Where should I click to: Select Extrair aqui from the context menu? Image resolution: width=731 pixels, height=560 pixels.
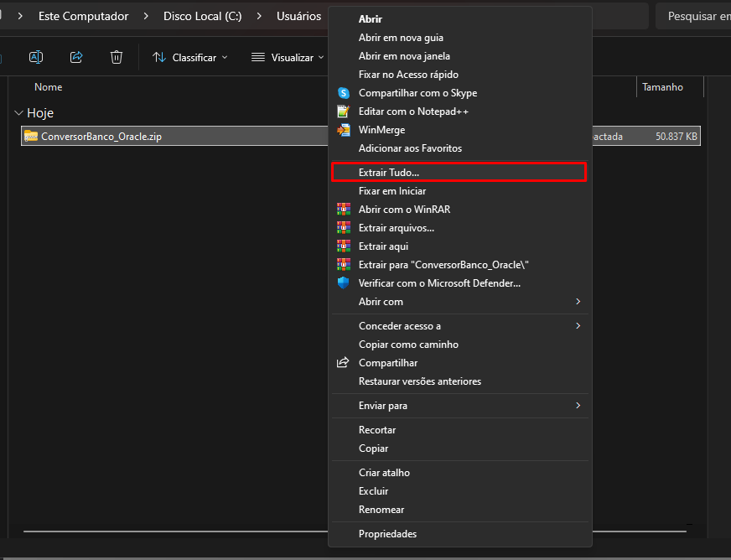point(383,246)
